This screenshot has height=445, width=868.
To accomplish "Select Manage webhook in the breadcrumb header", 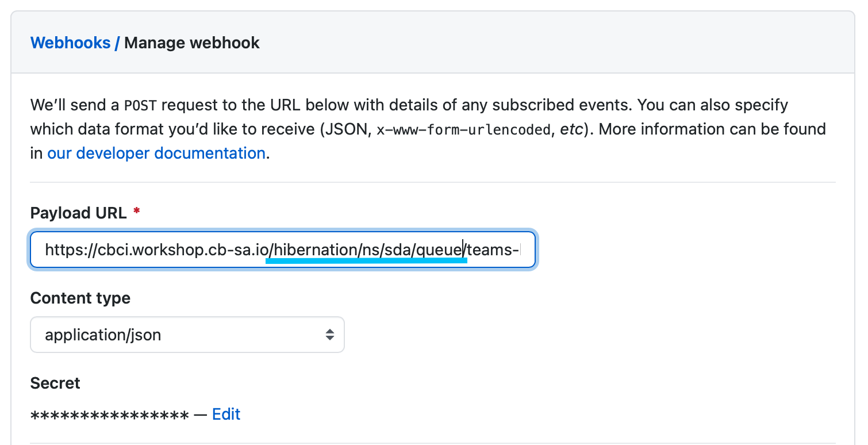I will [x=193, y=43].
